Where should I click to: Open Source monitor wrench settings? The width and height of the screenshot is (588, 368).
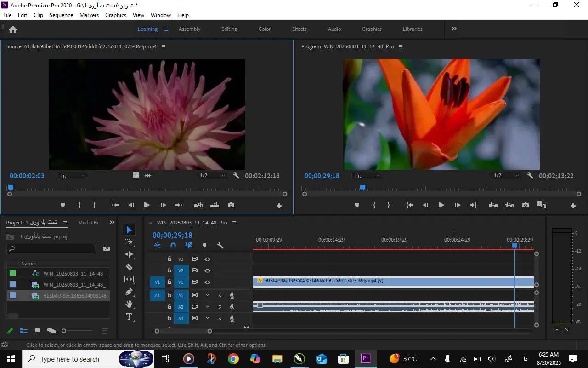(236, 175)
